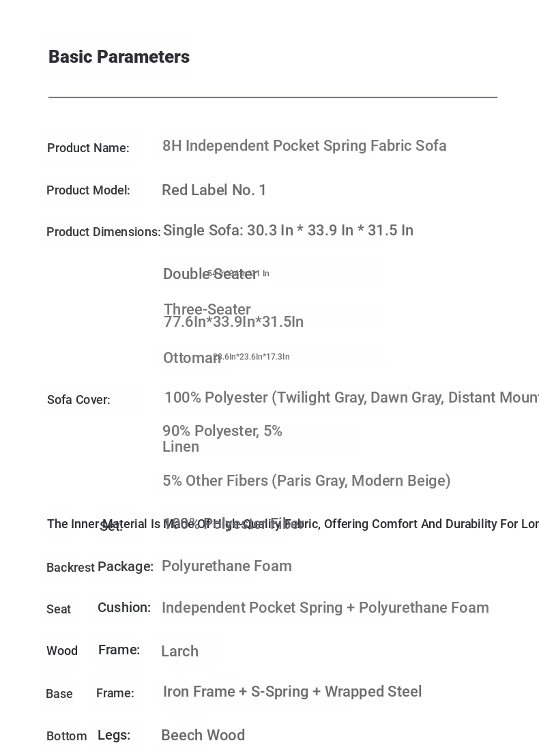Screen dimensions: 539x756
Task: Select the 100% Polyester color description
Action: pyautogui.click(x=351, y=397)
